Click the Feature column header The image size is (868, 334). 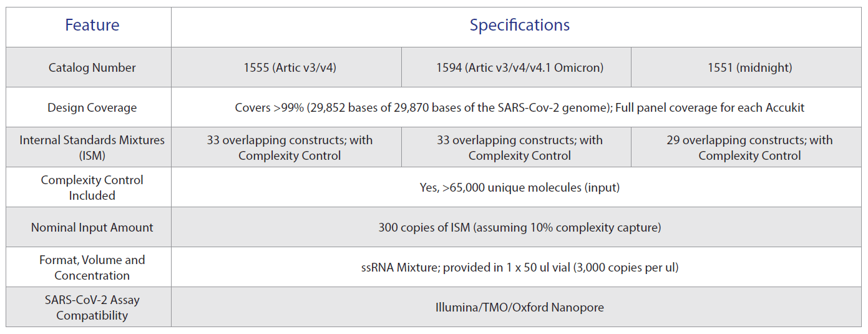coord(92,25)
